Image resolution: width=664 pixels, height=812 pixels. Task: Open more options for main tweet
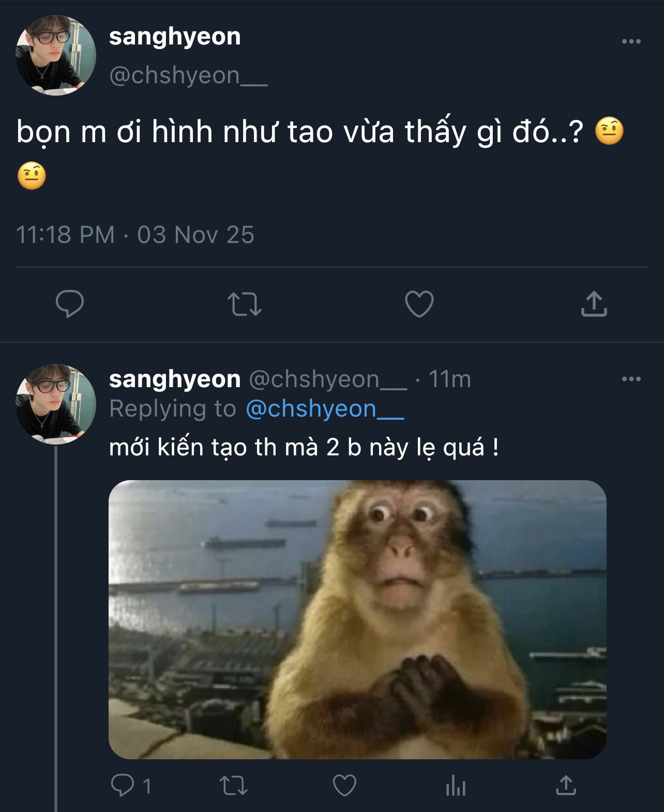[631, 41]
